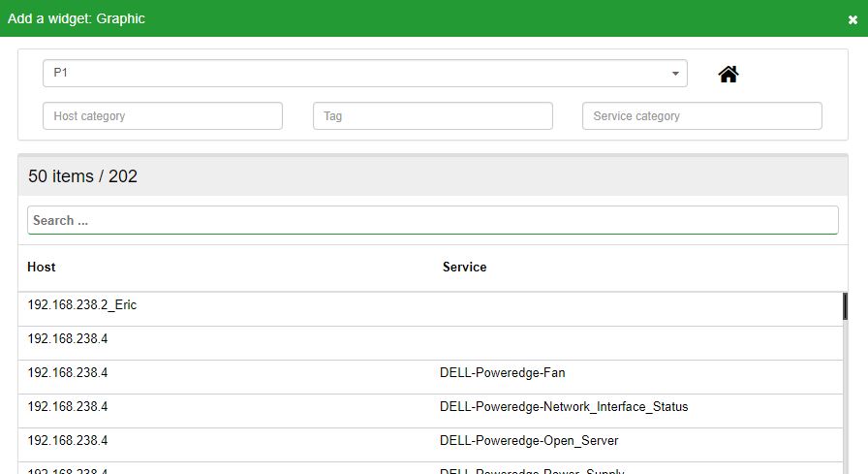Click the Service column header
Viewport: 868px width, 474px height.
[464, 267]
